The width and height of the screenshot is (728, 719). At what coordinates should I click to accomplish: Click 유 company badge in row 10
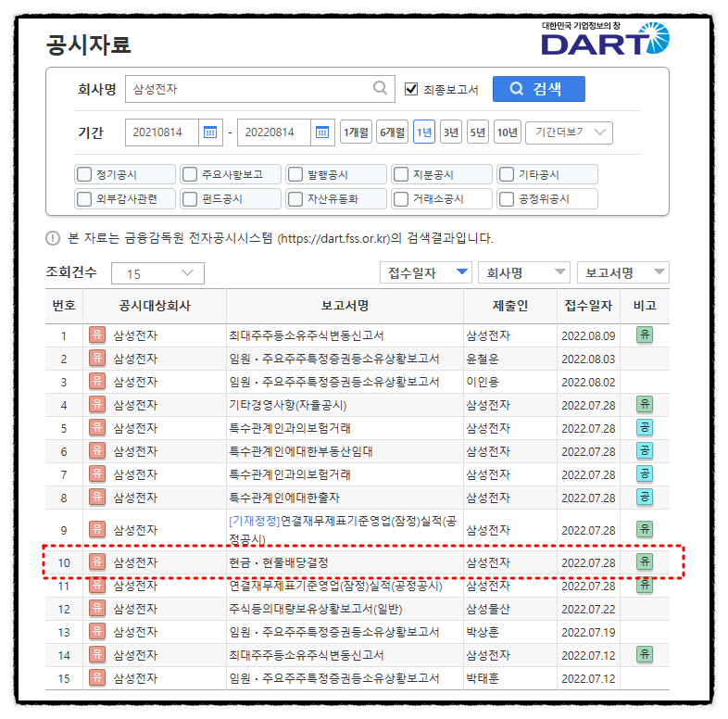[x=97, y=562]
